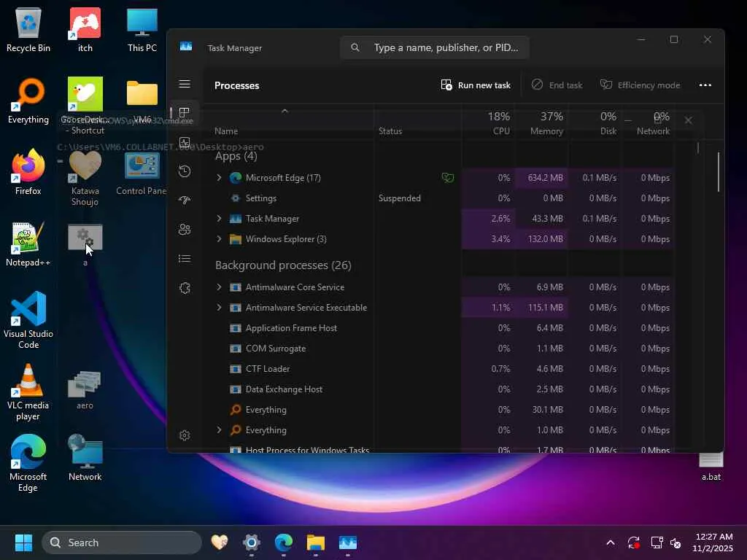Sort processes by the Name column
747x560 pixels.
pos(226,131)
